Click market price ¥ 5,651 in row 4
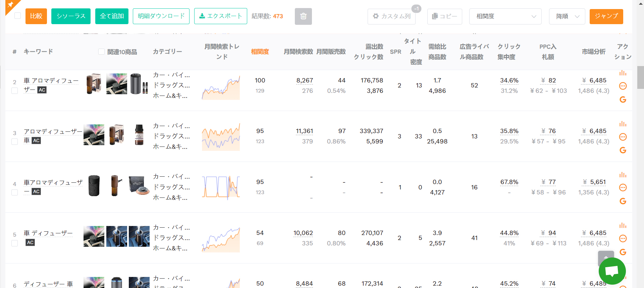 coord(594,182)
